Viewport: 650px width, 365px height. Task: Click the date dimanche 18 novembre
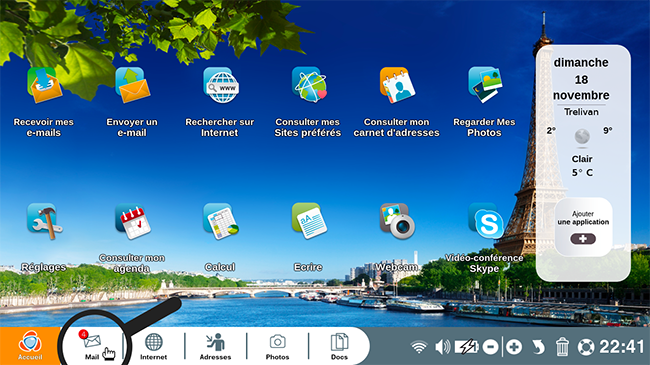coord(581,79)
